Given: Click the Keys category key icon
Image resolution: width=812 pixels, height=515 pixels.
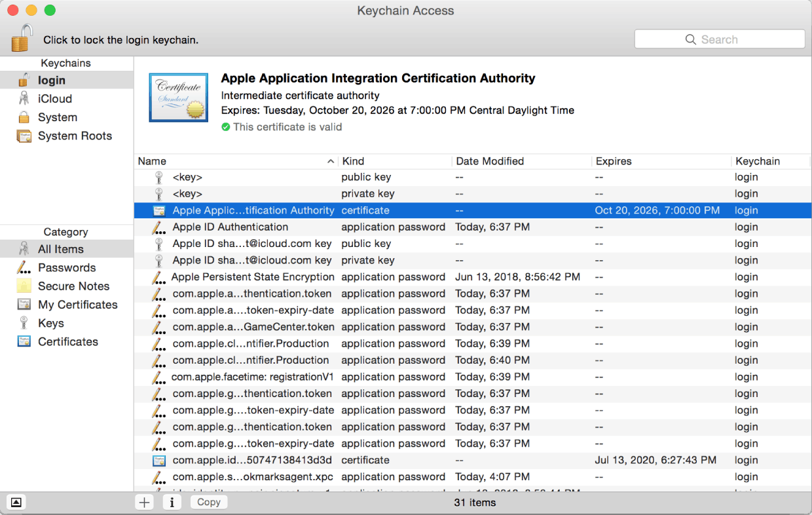Looking at the screenshot, I should pos(24,323).
